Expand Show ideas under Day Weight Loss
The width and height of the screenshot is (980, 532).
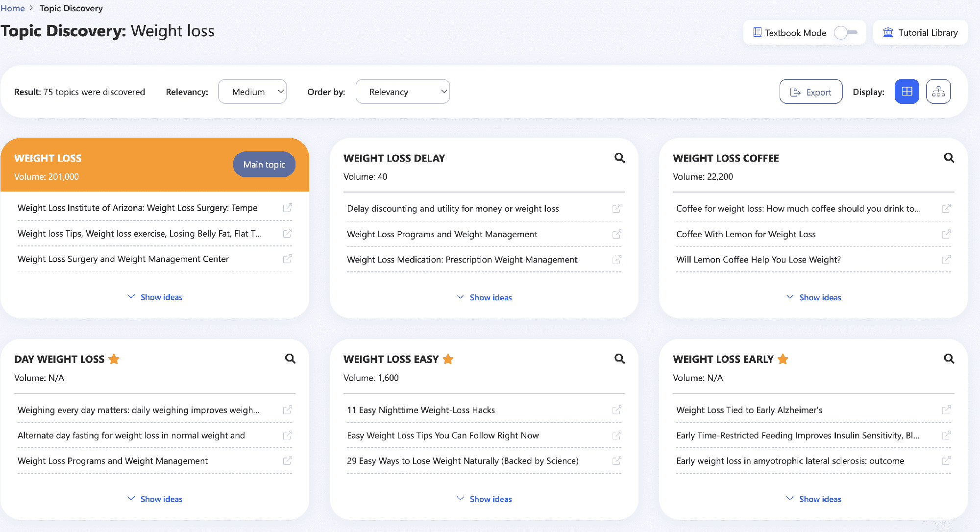click(x=155, y=499)
